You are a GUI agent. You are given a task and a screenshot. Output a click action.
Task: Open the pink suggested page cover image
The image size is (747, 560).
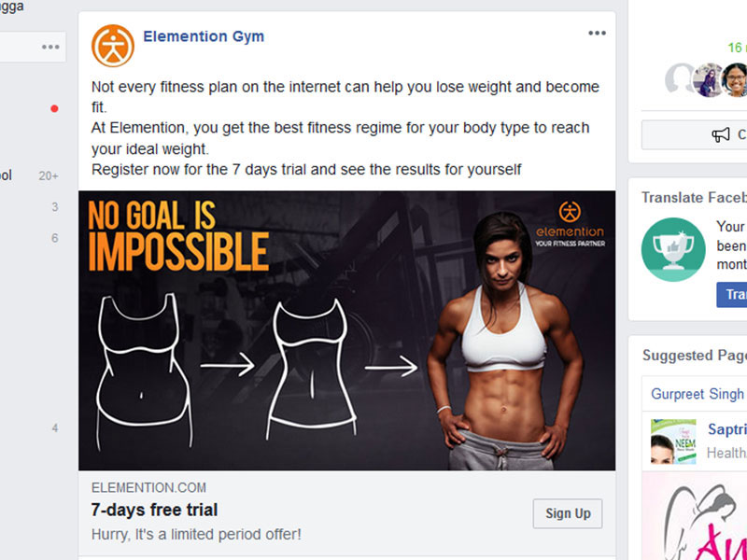695,516
